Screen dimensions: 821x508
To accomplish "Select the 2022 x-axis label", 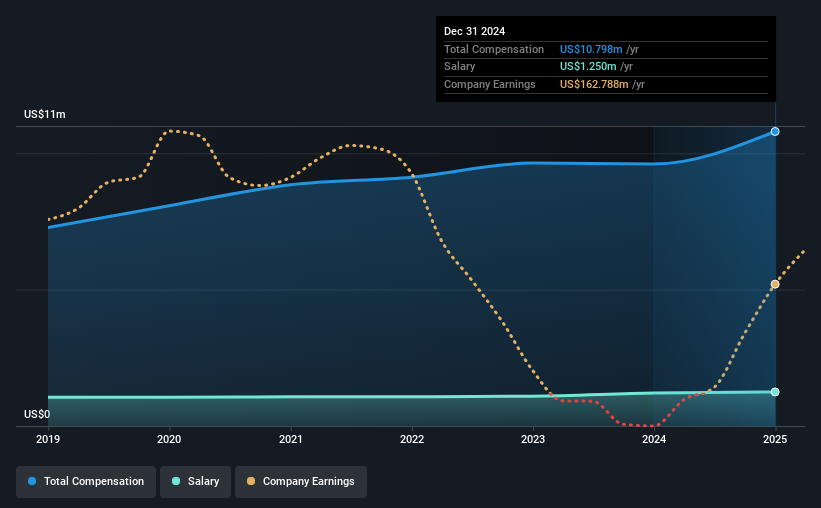I will (412, 439).
